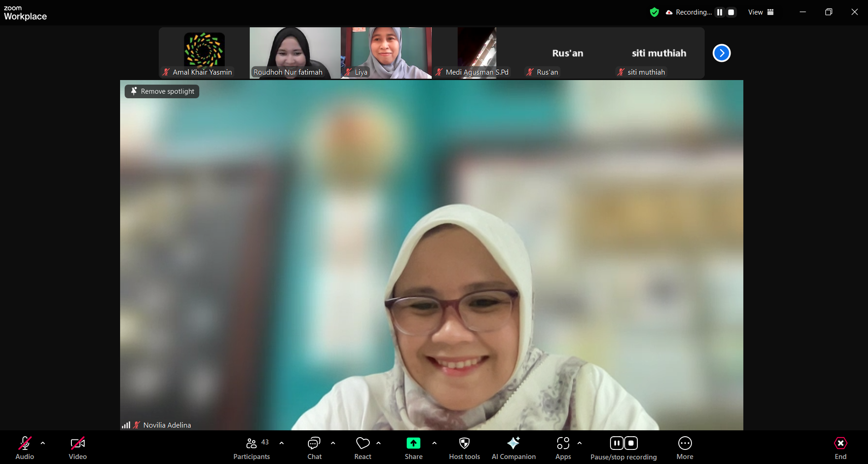Click the Recording cloud indicator
The width and height of the screenshot is (868, 464).
tap(689, 12)
